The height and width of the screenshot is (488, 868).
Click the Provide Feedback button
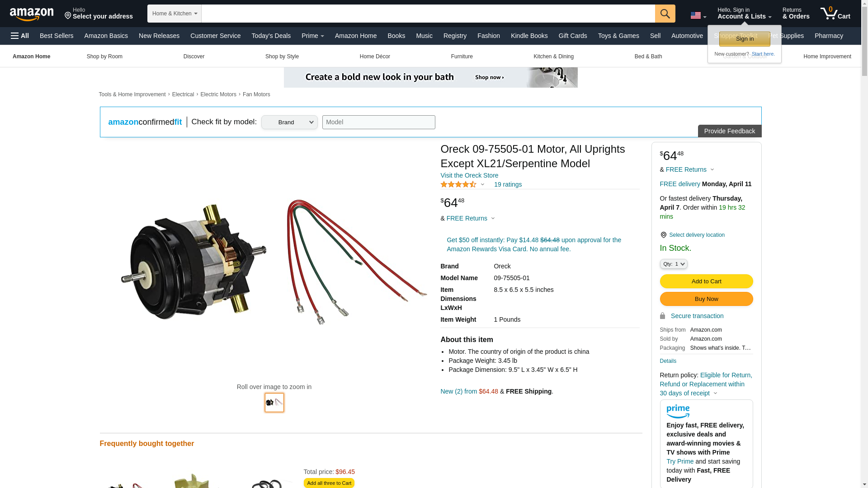click(730, 131)
